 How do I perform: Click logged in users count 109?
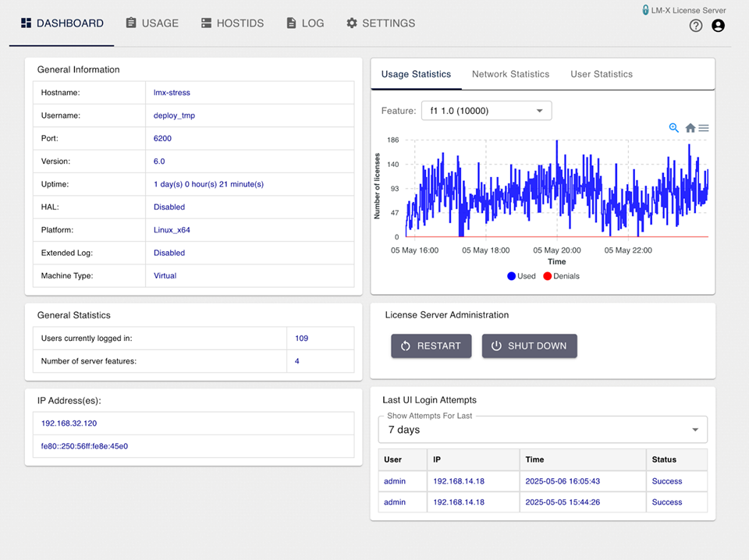[301, 338]
